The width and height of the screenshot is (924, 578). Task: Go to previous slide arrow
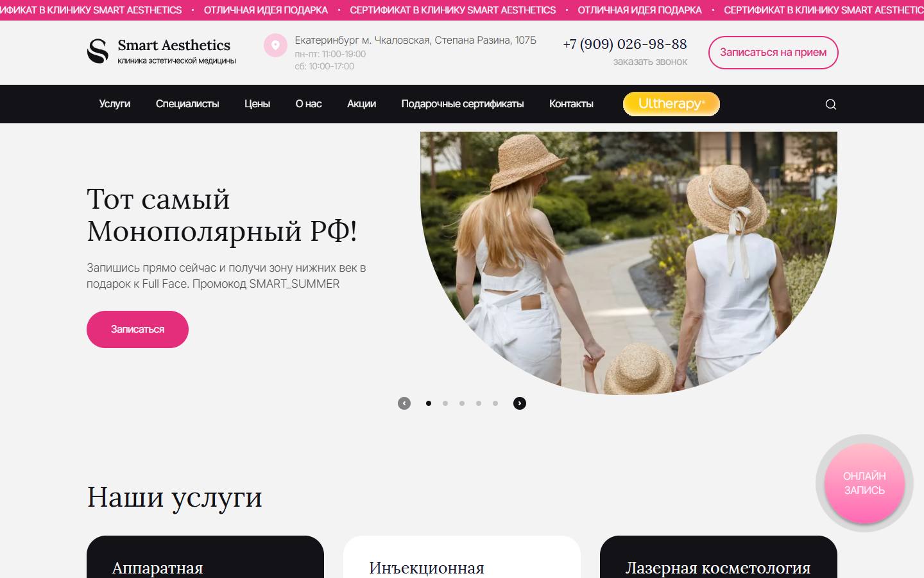[x=404, y=403]
